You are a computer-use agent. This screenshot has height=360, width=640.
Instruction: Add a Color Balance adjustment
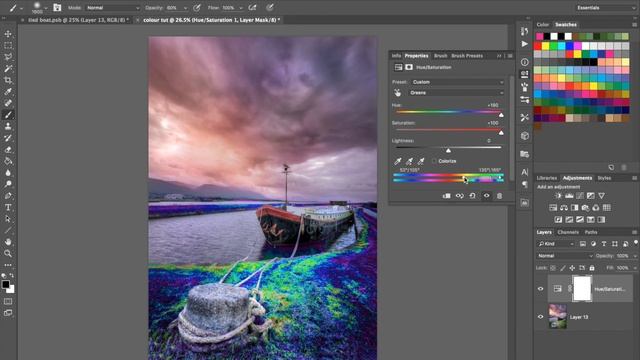pyautogui.click(x=564, y=208)
